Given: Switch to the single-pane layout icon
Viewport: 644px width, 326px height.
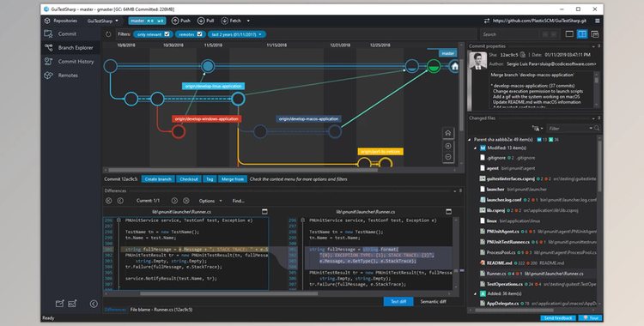Looking at the screenshot, I should coord(569,34).
